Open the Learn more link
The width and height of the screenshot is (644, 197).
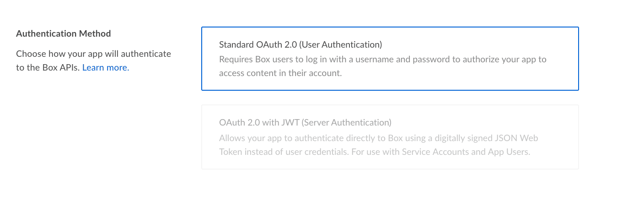tap(106, 68)
